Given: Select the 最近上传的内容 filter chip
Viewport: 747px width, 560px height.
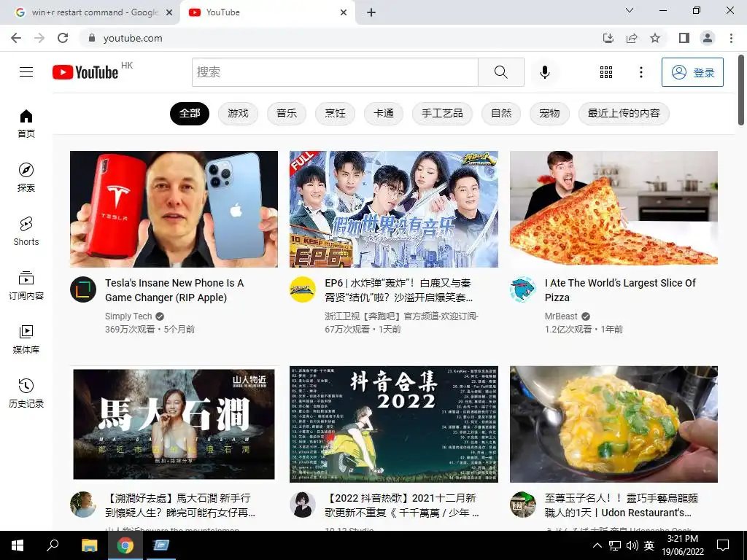Looking at the screenshot, I should (624, 113).
